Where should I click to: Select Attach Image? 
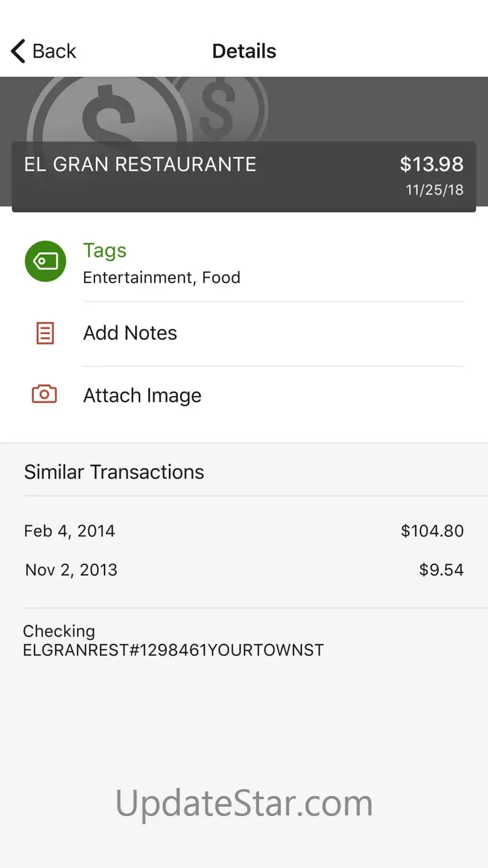(142, 396)
